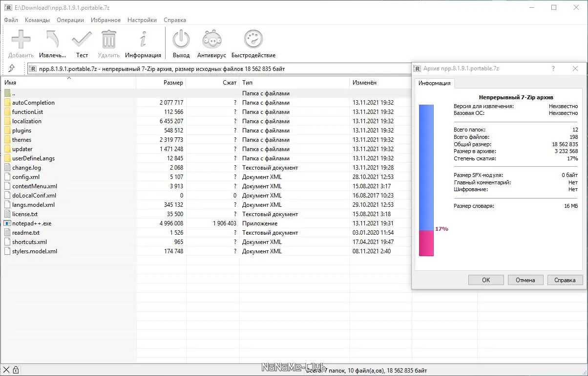
Task: Click the plugins folder icon
Action: [x=7, y=131]
